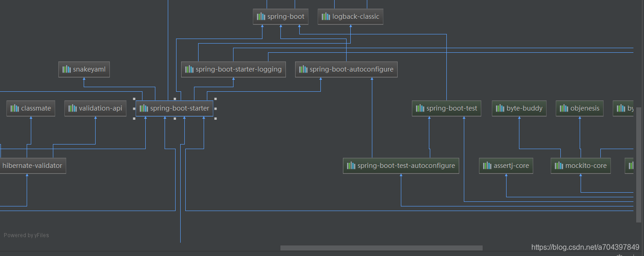The height and width of the screenshot is (256, 644).
Task: Select the snakeyaml dependency label
Action: point(89,70)
